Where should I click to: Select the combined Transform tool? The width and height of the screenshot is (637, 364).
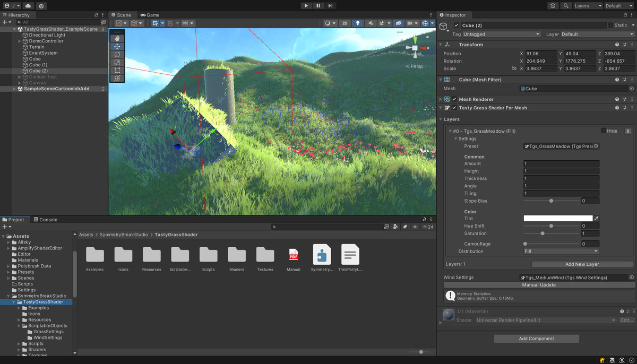click(x=117, y=78)
